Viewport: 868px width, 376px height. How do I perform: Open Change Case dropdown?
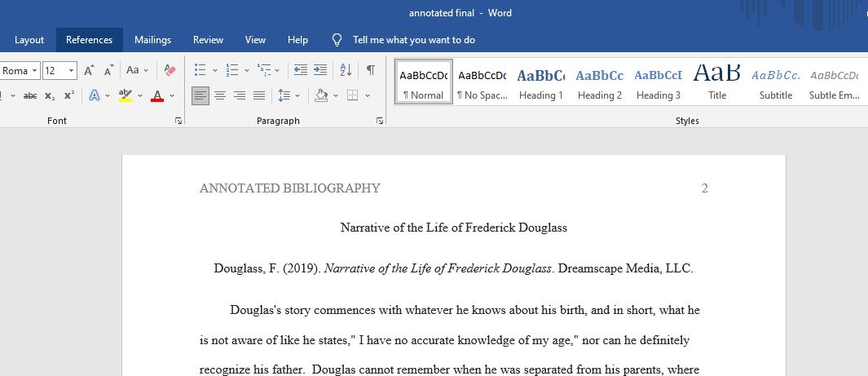[137, 70]
